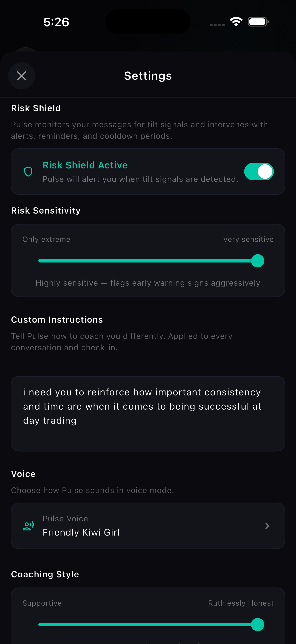Tap the 5:26 clock in status bar
Image resolution: width=296 pixels, height=644 pixels.
56,22
